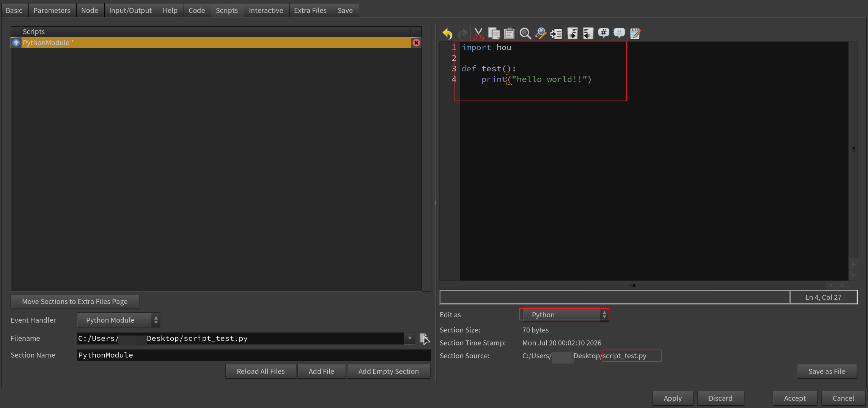The image size is (868, 408).
Task: Discard the changes with Discard button
Action: (720, 398)
